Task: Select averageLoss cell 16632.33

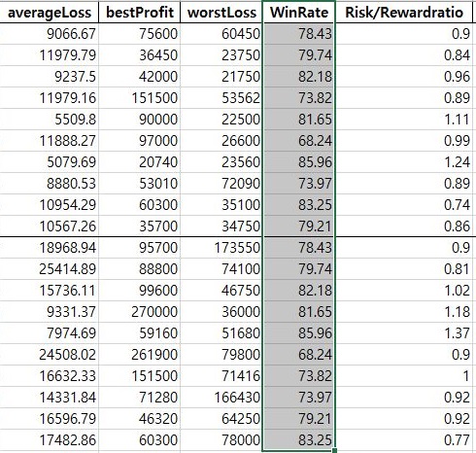Action: [50, 376]
